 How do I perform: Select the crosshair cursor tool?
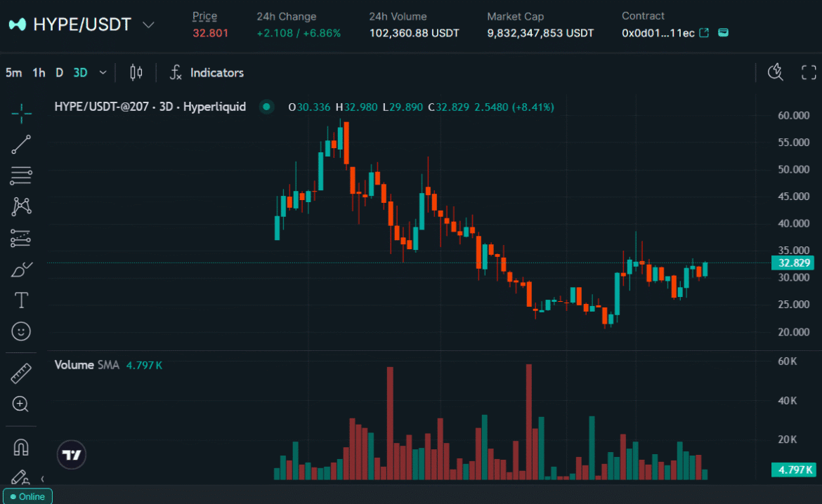[x=20, y=112]
